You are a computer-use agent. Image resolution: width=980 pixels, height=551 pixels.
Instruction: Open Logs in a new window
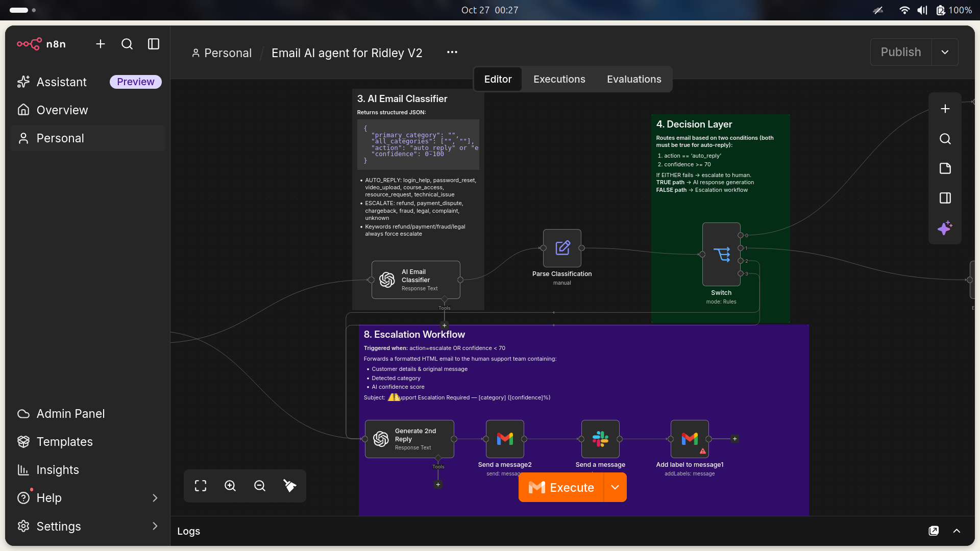tap(934, 531)
